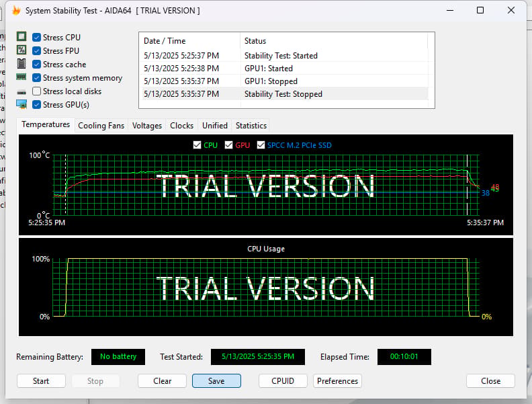Click the disk drive icon beside Stress local disks
The width and height of the screenshot is (532, 404).
pyautogui.click(x=21, y=92)
